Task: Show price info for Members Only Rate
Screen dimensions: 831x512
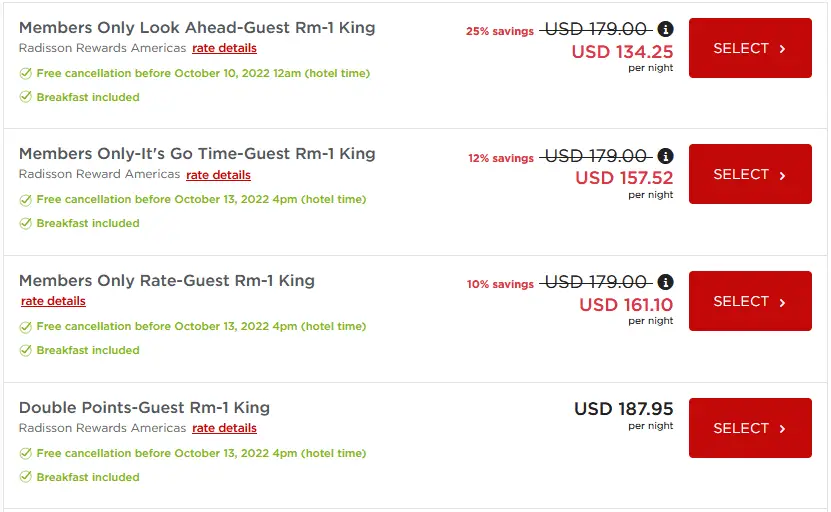Action: click(666, 282)
